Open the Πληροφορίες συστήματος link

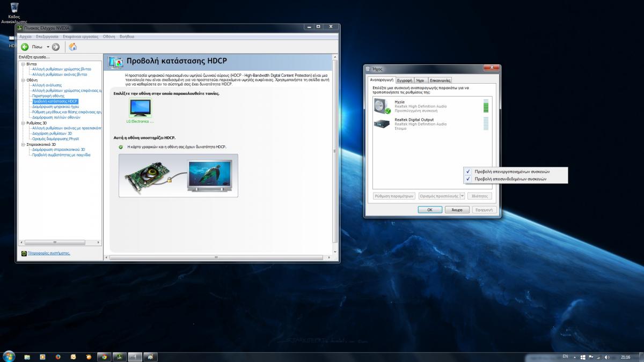(49, 253)
